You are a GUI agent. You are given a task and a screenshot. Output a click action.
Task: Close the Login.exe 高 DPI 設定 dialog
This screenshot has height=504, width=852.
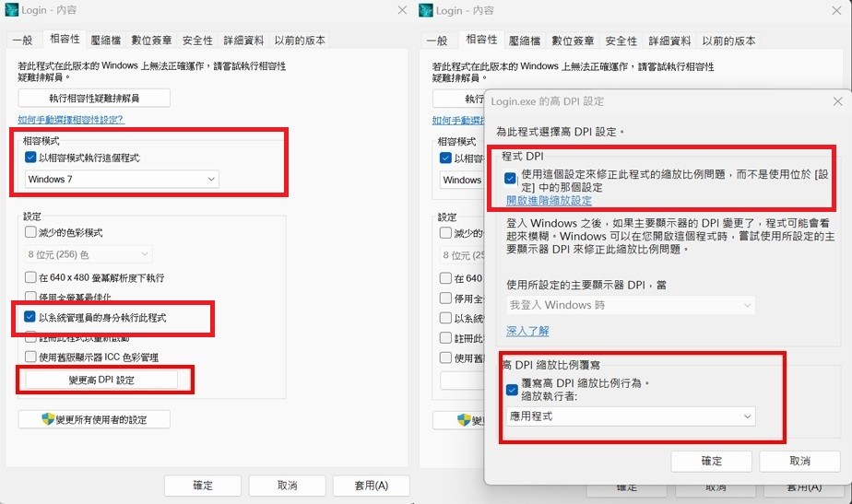(837, 101)
